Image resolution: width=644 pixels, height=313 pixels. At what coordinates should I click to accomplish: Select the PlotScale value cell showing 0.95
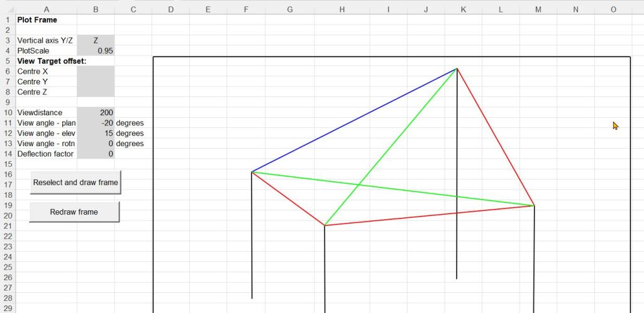click(x=96, y=50)
